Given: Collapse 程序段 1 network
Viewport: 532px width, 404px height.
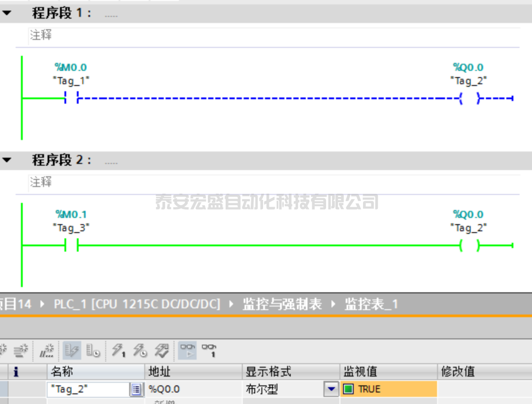Looking at the screenshot, I should point(6,13).
